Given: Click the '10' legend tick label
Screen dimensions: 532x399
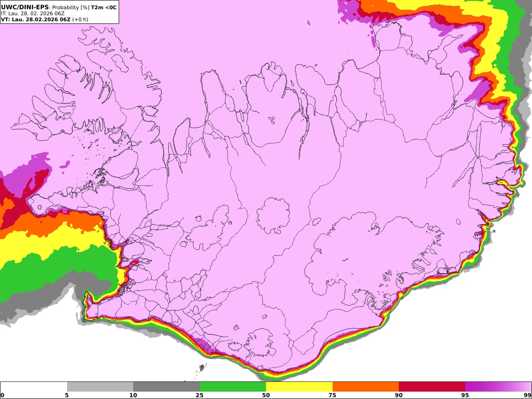Looking at the screenshot, I should coord(133,395).
